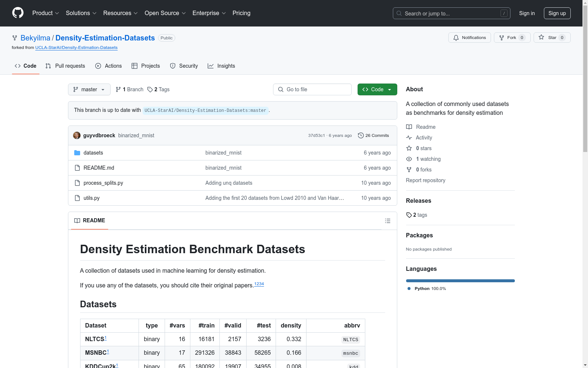Open the UCLA-StarAI upstream repository link
The height and width of the screenshot is (368, 588).
coord(76,47)
